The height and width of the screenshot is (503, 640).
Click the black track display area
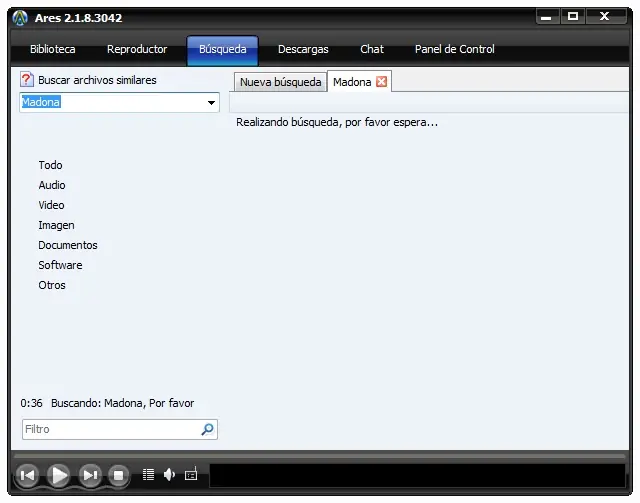click(417, 475)
